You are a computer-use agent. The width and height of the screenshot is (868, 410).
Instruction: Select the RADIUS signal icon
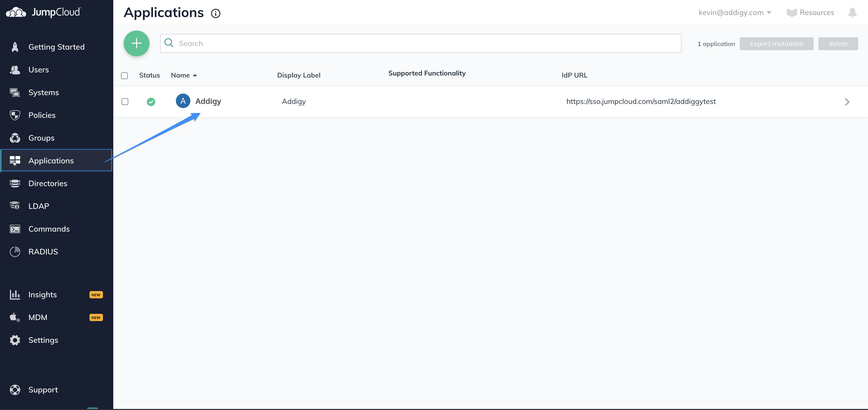click(15, 251)
